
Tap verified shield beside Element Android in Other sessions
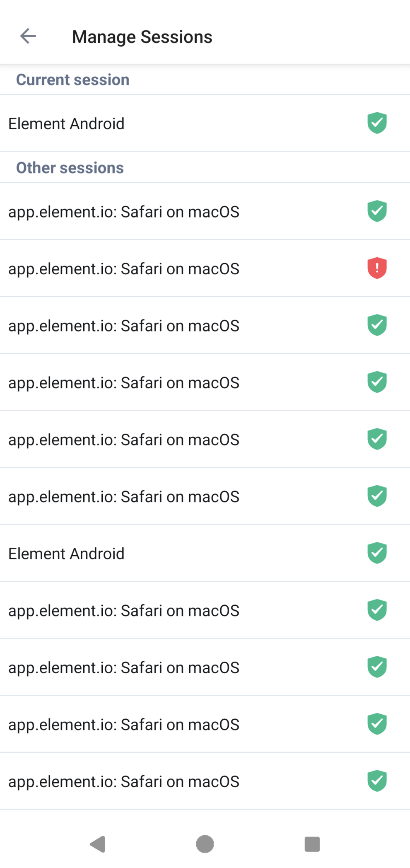(x=377, y=553)
